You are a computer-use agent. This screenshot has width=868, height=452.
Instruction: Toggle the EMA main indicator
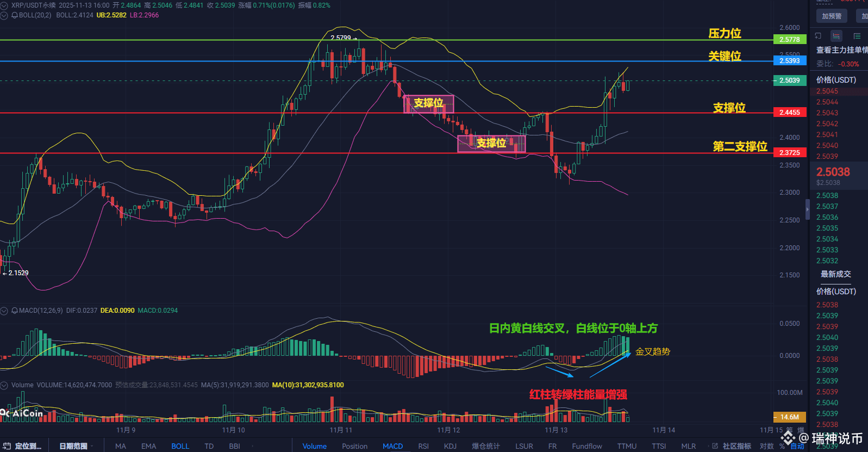pos(148,446)
